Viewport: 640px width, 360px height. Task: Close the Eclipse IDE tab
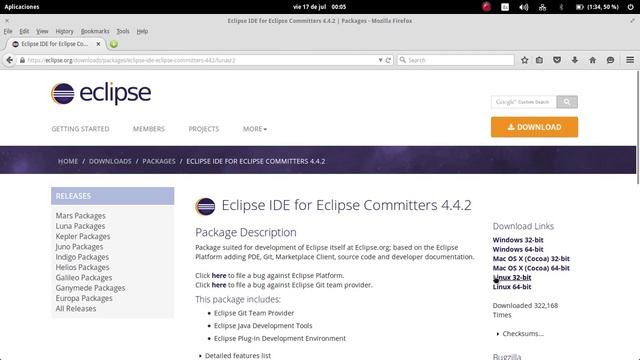coord(98,44)
